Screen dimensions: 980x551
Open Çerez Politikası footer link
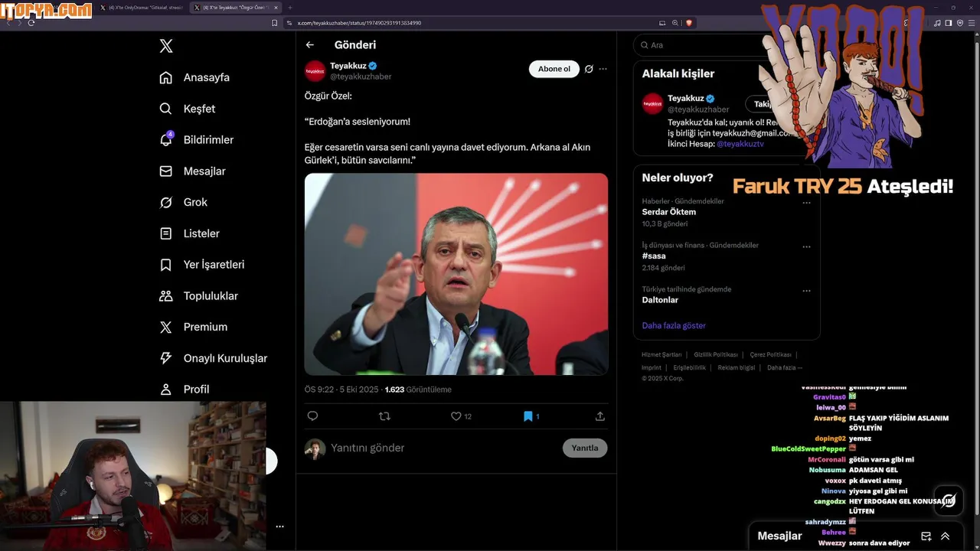click(x=770, y=355)
